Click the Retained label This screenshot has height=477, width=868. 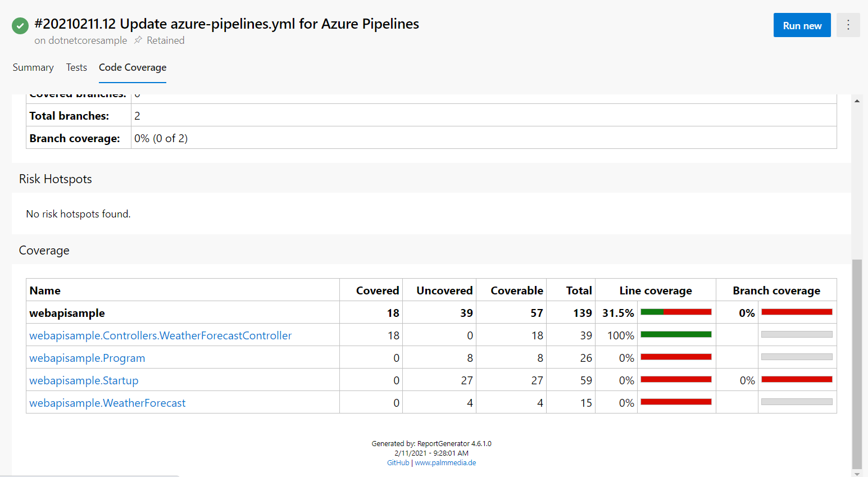(x=166, y=40)
